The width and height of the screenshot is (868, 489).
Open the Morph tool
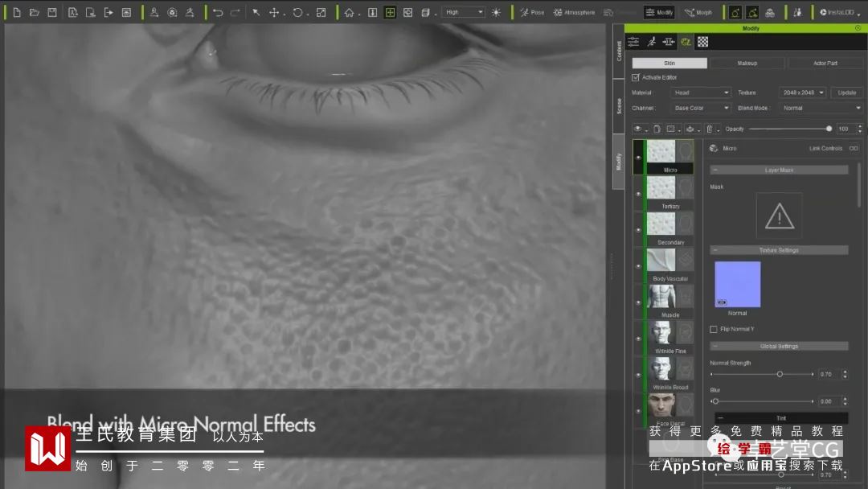698,12
